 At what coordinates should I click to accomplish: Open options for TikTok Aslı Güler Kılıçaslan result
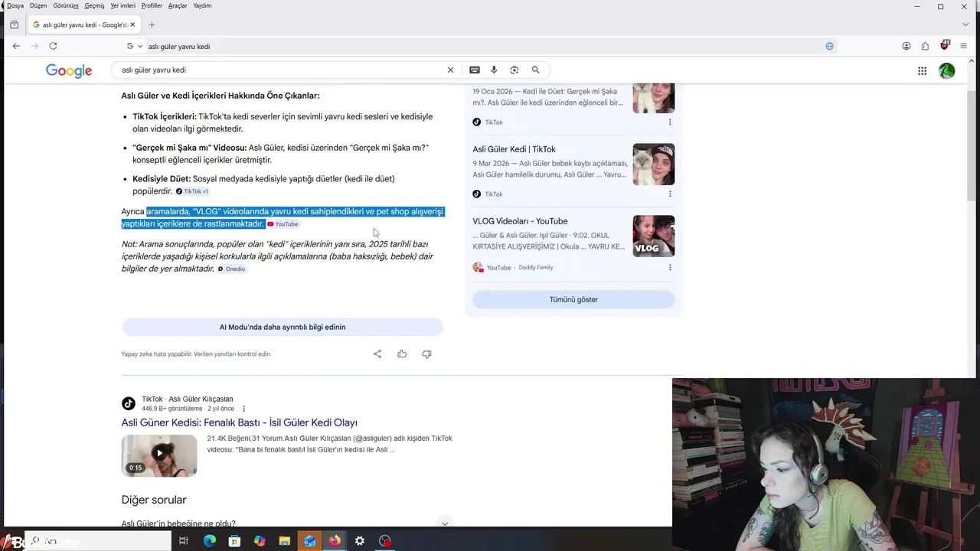pyautogui.click(x=244, y=409)
